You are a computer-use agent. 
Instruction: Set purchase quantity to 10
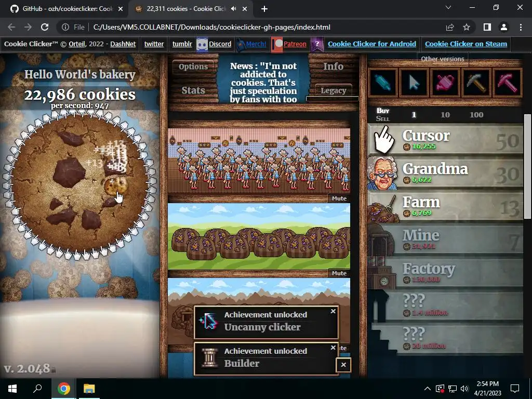point(445,115)
